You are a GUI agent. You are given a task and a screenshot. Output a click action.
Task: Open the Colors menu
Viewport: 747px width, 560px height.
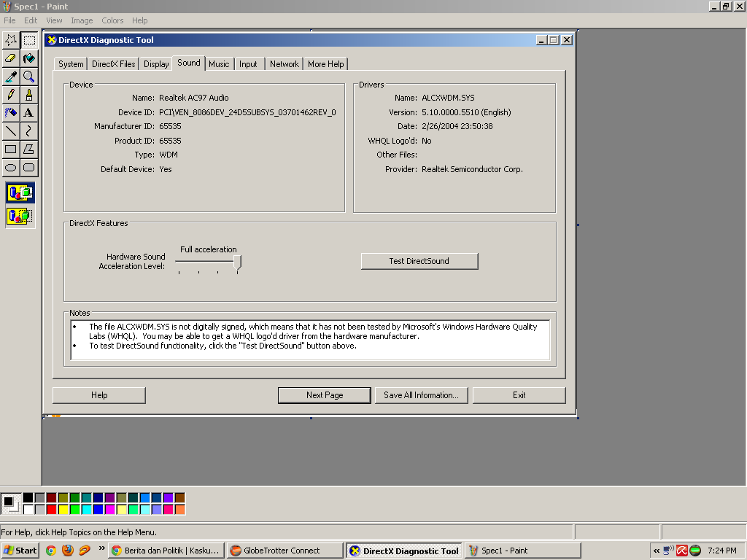[112, 20]
